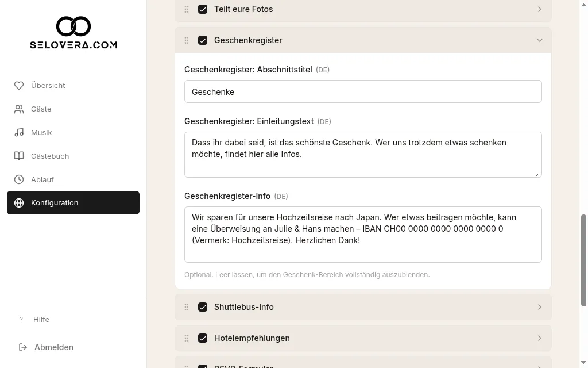Screen dimensions: 588x368
Task: Collapse the Geschenkregister section chevron
Action: pyautogui.click(x=540, y=40)
